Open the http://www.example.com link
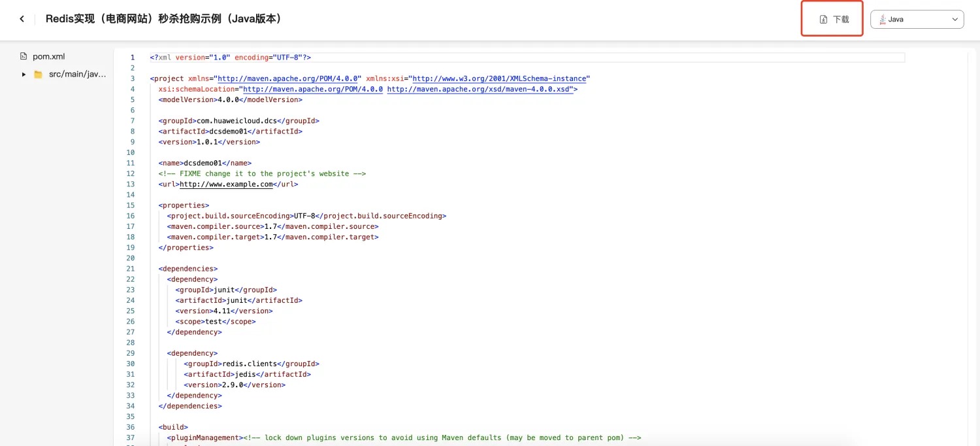The height and width of the screenshot is (446, 980). tap(226, 184)
